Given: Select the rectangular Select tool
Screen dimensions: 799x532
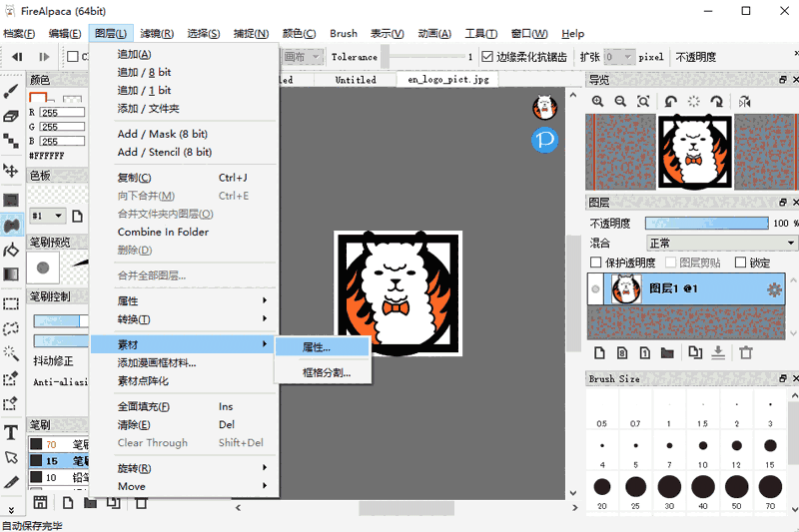Looking at the screenshot, I should pos(11,303).
